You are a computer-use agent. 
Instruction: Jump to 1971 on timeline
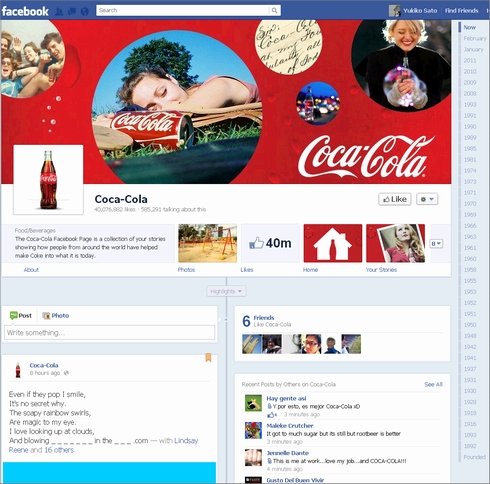[x=470, y=192]
